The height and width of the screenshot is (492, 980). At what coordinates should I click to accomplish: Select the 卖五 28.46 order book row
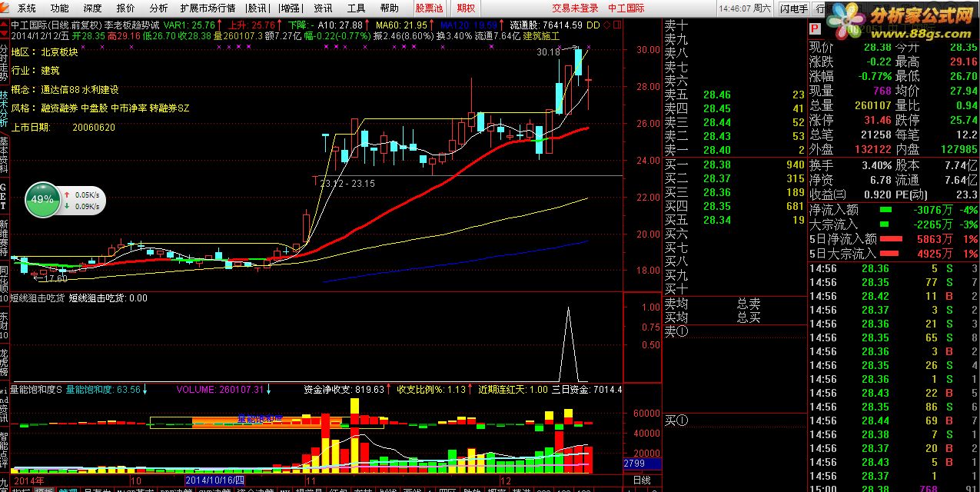tap(735, 95)
